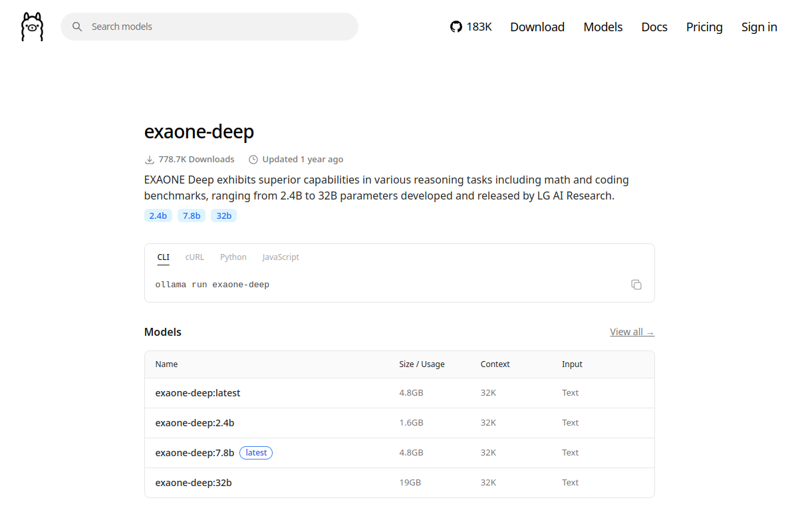Screen dimensions: 798x532
Task: Click the Models section heading
Action: coord(163,332)
